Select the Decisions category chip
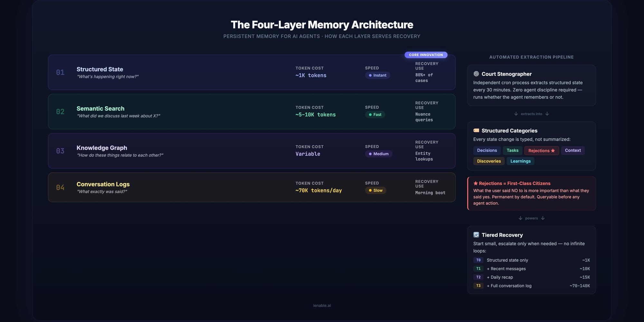This screenshot has height=322, width=644. (487, 150)
